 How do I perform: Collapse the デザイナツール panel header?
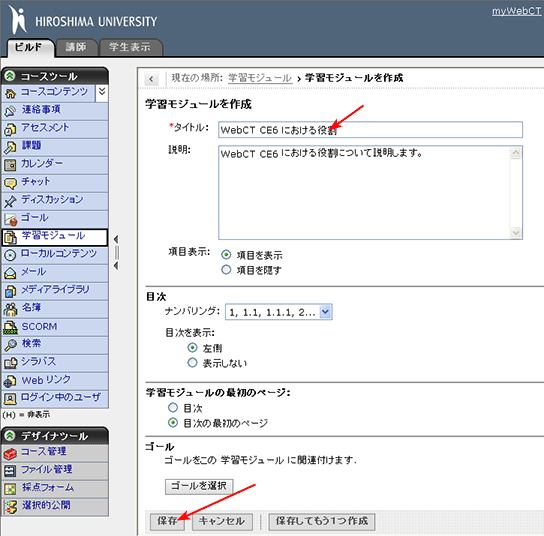10,435
